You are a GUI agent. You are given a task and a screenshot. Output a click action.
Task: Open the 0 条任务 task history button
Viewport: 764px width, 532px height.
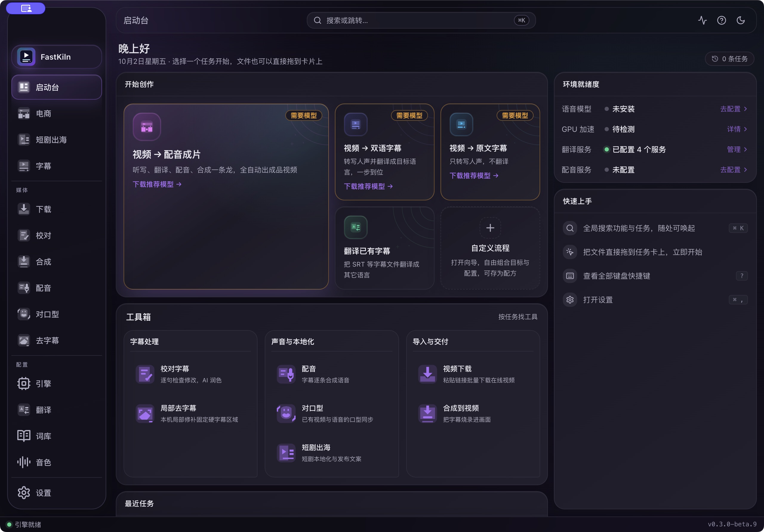[729, 59]
